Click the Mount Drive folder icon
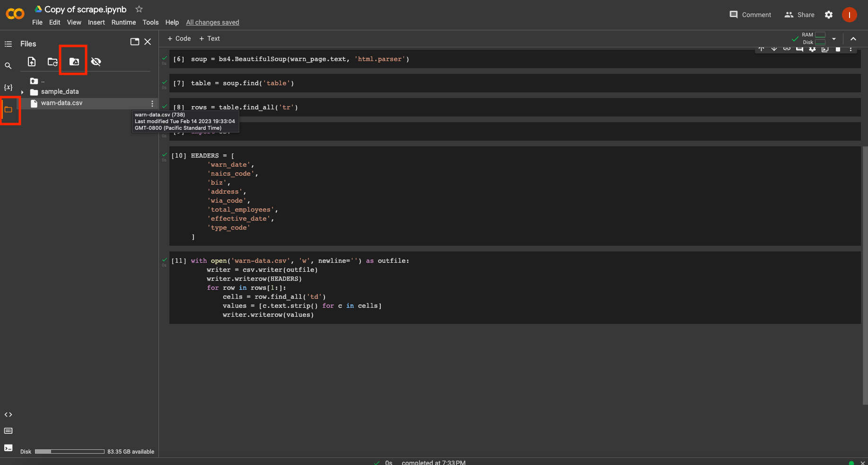The width and height of the screenshot is (868, 465). click(74, 62)
